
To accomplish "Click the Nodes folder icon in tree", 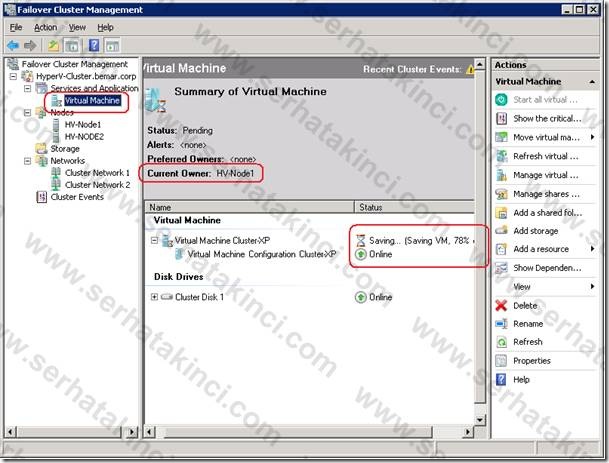I will (x=41, y=113).
